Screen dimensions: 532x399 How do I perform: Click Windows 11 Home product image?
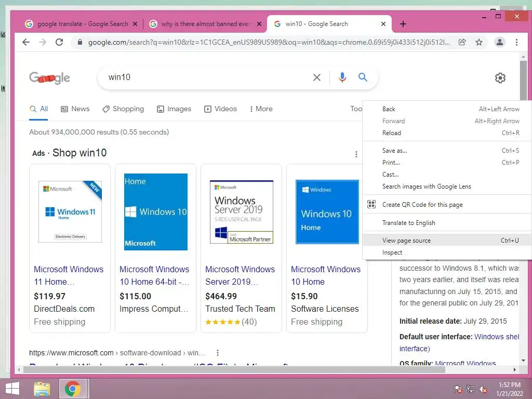click(70, 212)
